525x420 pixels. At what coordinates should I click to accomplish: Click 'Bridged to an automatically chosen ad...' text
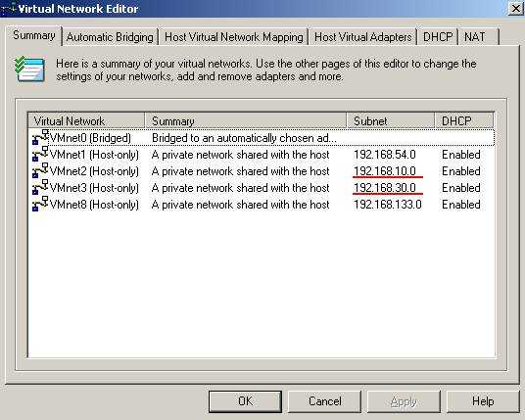[244, 138]
